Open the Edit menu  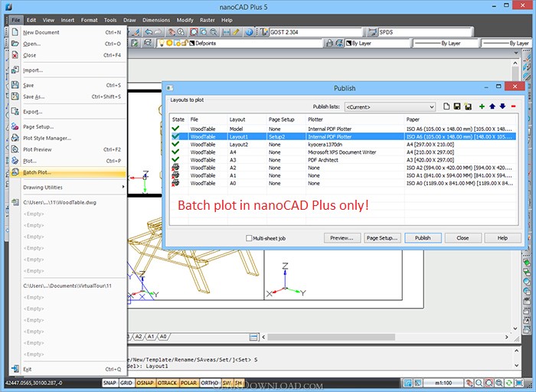point(31,20)
